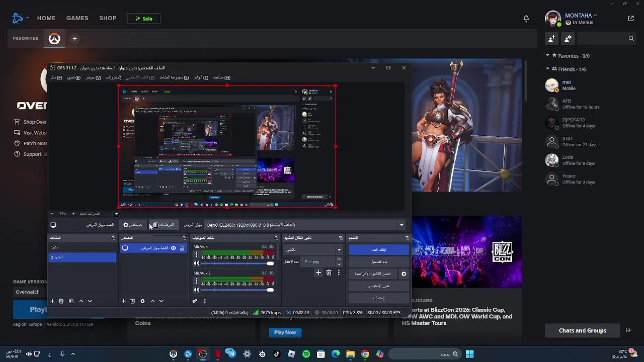
Task: Open Battle.net notifications bell
Action: (526, 19)
